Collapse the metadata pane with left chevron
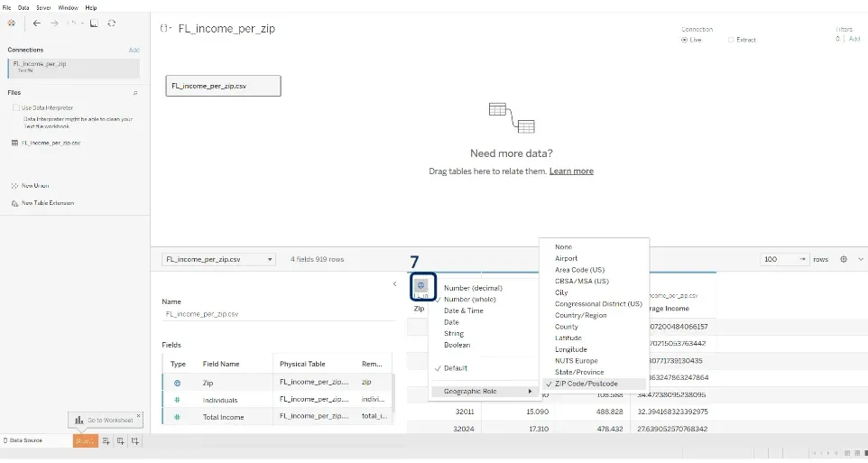 tap(394, 284)
